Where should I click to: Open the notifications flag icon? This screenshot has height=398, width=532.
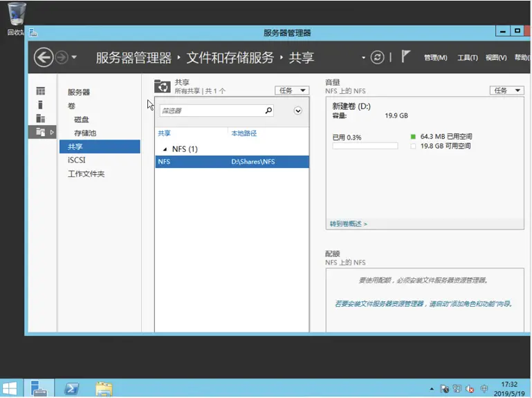pos(405,56)
